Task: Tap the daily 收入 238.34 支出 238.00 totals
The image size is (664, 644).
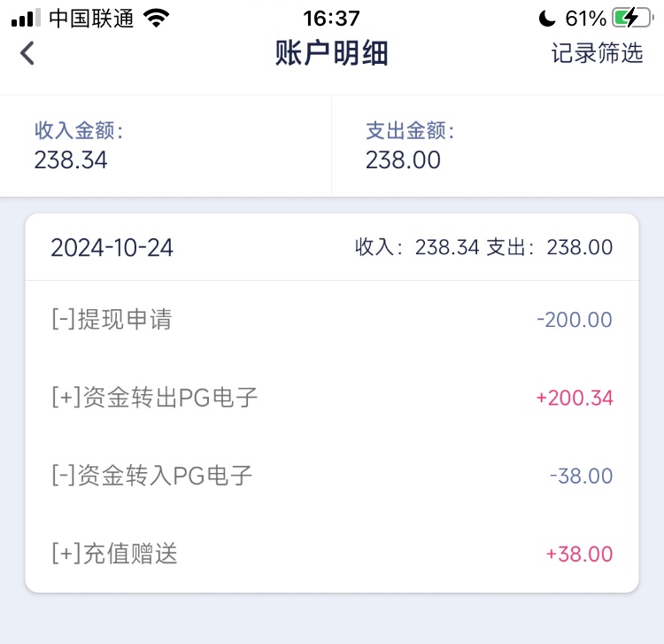Action: click(483, 247)
